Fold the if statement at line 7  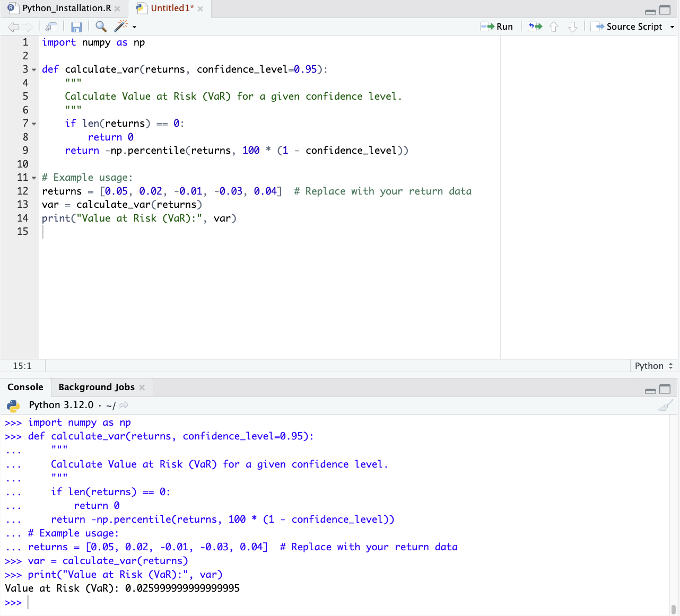[34, 124]
